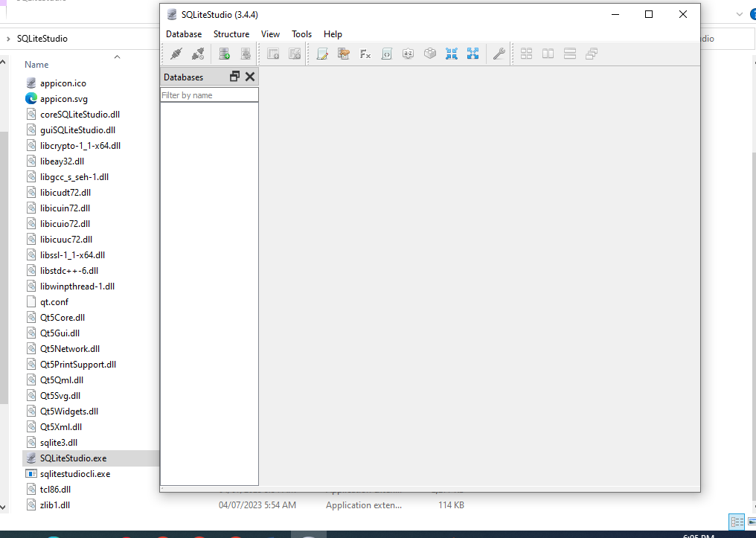Open the collations editor a-z icon
756x538 pixels.
tap(408, 54)
